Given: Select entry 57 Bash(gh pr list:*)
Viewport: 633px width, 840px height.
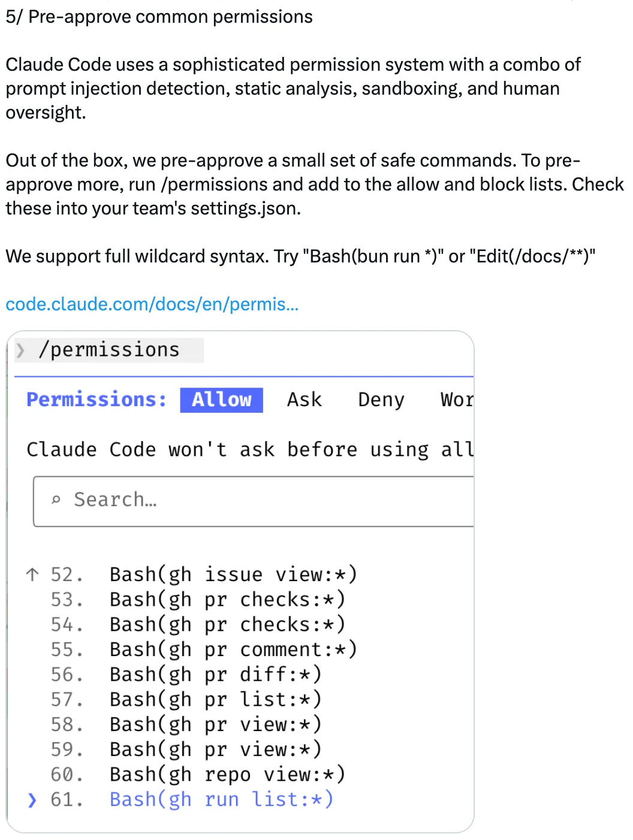Looking at the screenshot, I should [x=215, y=699].
